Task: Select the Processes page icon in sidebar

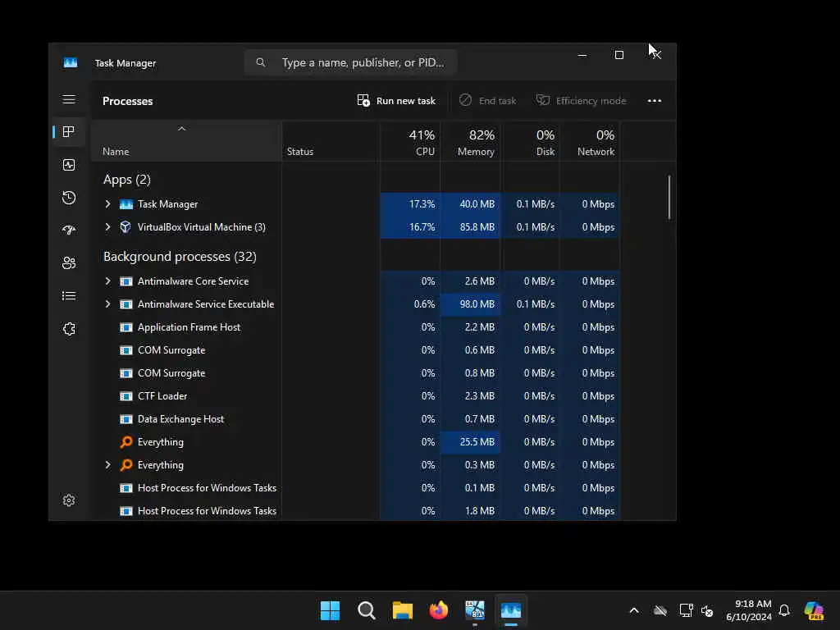Action: tap(69, 132)
